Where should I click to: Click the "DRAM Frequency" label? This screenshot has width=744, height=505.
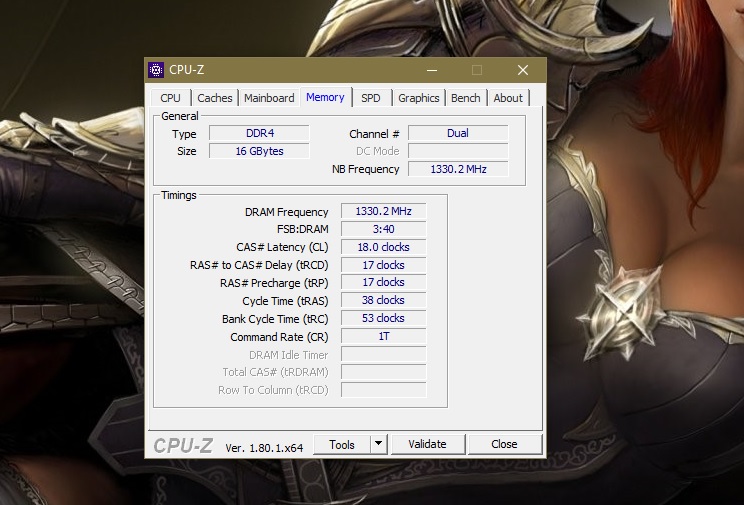pyautogui.click(x=287, y=212)
